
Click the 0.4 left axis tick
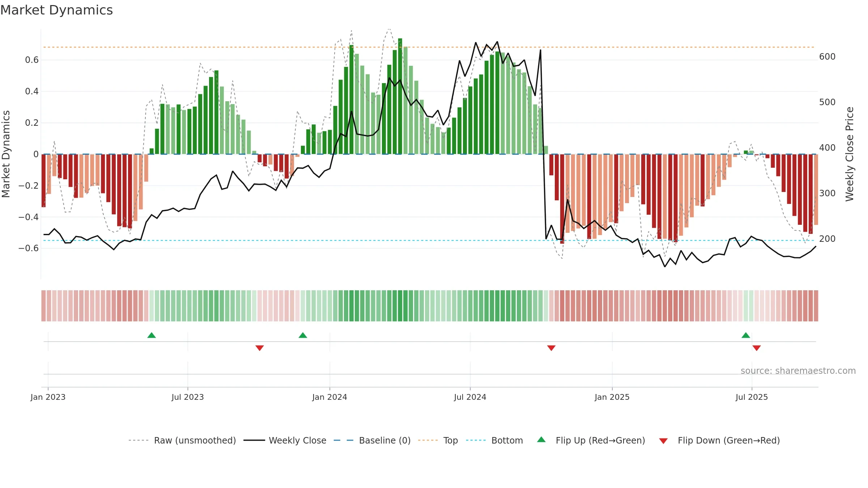click(32, 91)
